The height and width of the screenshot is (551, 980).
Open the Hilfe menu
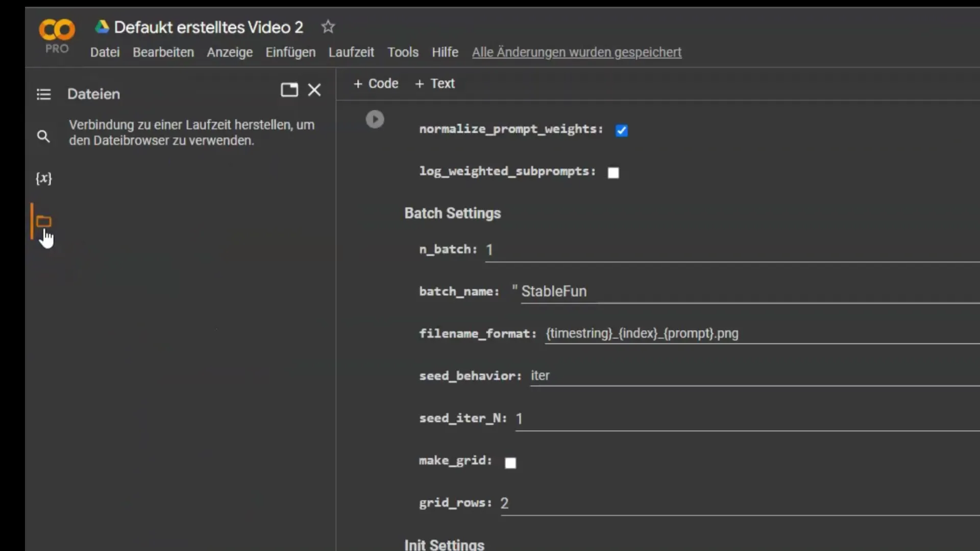[x=445, y=52]
